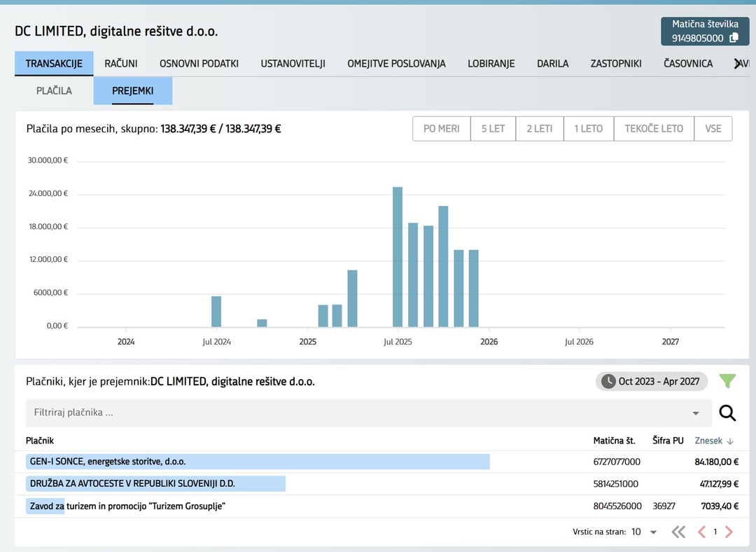The image size is (756, 552).
Task: Select the 5 LET time range
Action: tap(493, 129)
